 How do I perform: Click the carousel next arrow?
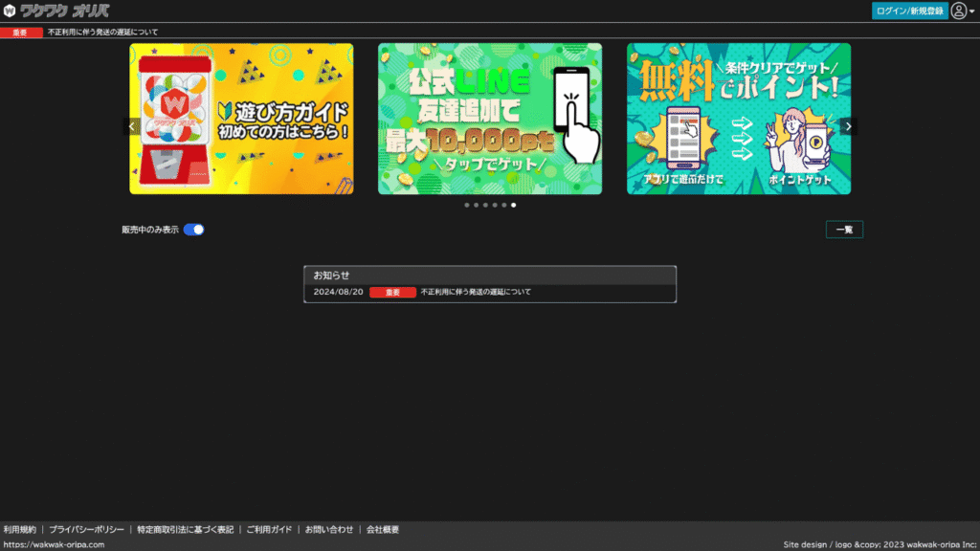[x=847, y=125]
